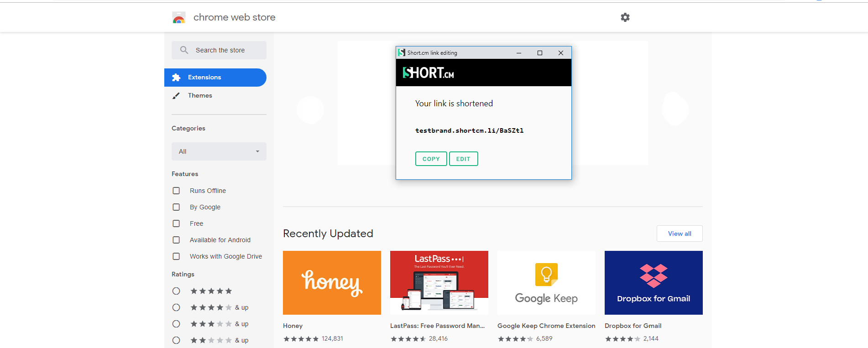
Task: Edit the shortened link
Action: 464,159
